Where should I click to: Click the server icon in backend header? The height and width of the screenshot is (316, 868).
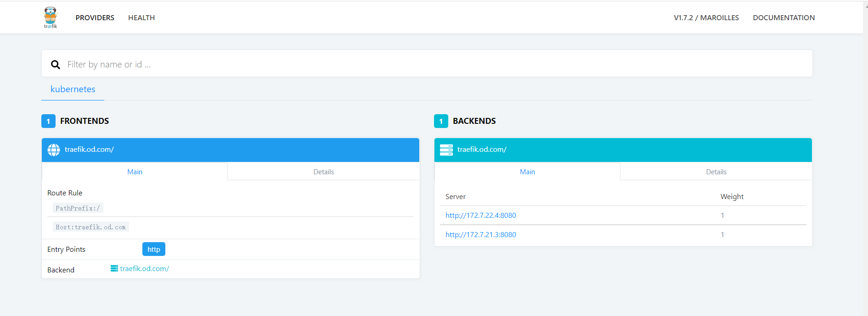click(x=446, y=150)
